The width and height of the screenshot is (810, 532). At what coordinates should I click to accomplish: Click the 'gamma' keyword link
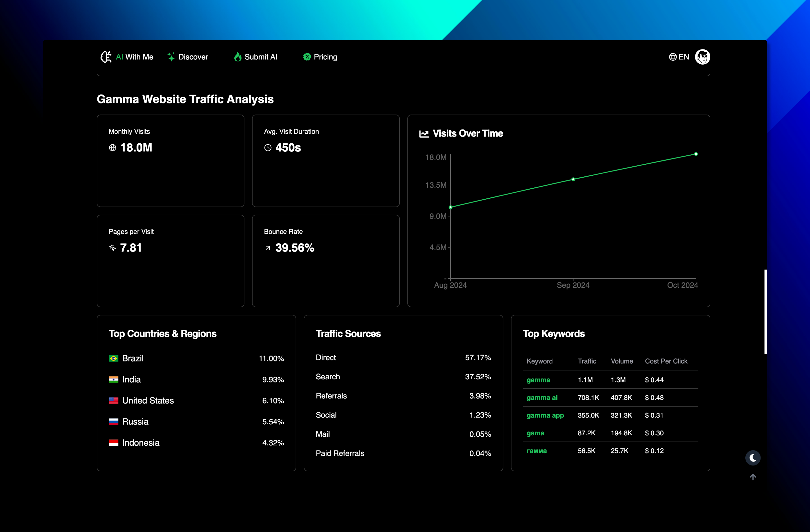point(538,380)
